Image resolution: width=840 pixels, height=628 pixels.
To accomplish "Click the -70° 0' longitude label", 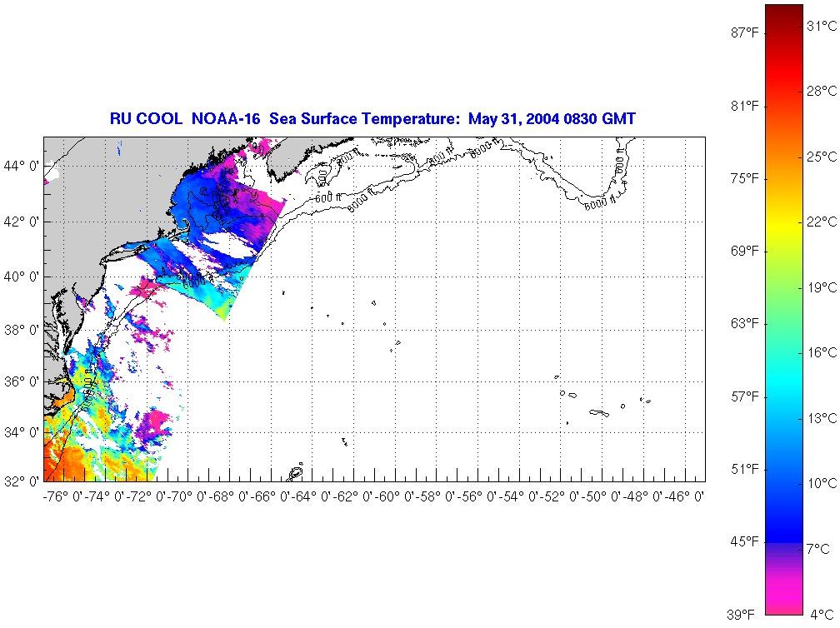I will click(187, 497).
